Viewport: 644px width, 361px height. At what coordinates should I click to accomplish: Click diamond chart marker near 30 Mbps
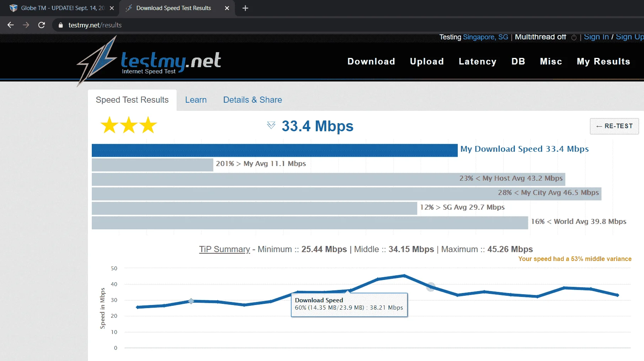pos(191,301)
